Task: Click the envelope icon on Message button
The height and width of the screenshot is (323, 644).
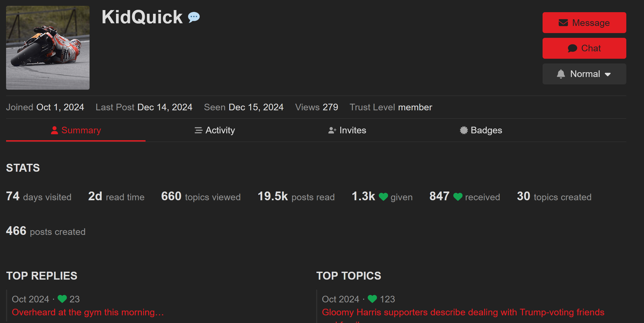Action: coord(563,23)
